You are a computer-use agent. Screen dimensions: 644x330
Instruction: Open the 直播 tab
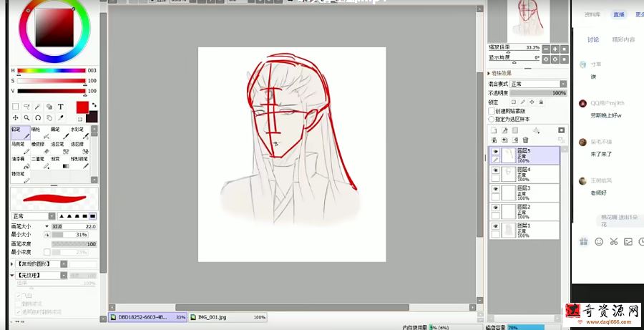point(619,15)
